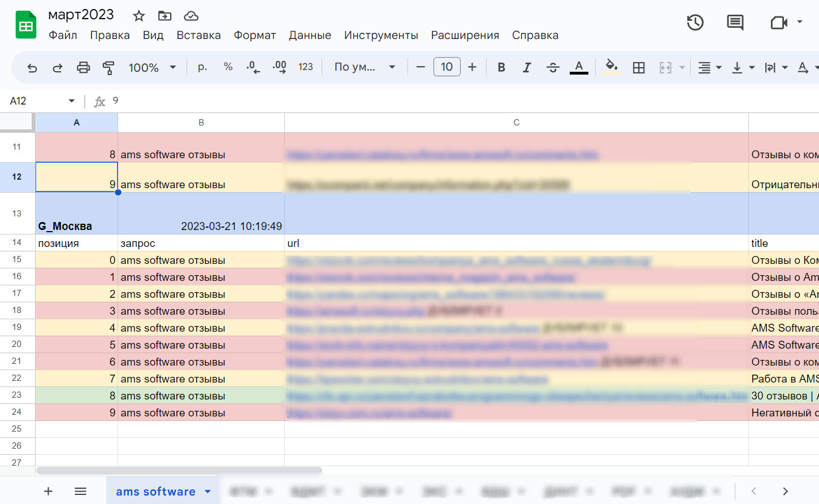Click the move to folder icon

pyautogui.click(x=164, y=16)
